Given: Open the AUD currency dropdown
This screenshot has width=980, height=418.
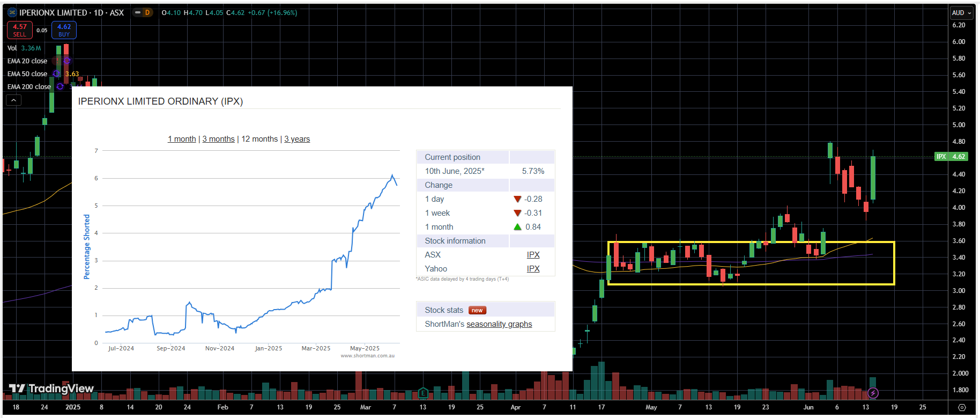Looking at the screenshot, I should 962,12.
